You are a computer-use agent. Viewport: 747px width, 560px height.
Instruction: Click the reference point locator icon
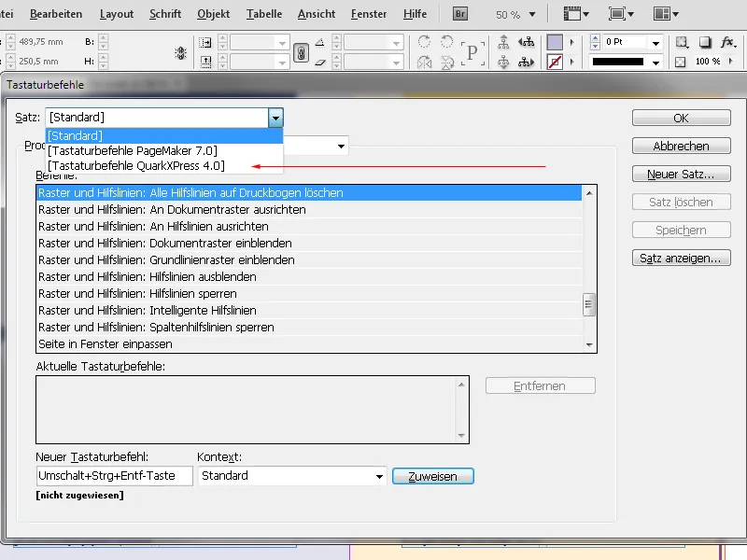(180, 52)
